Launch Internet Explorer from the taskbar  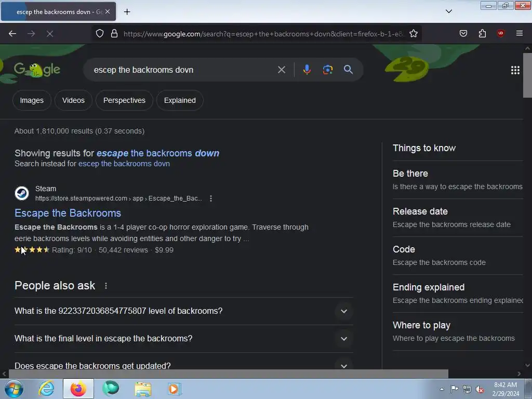(46, 389)
